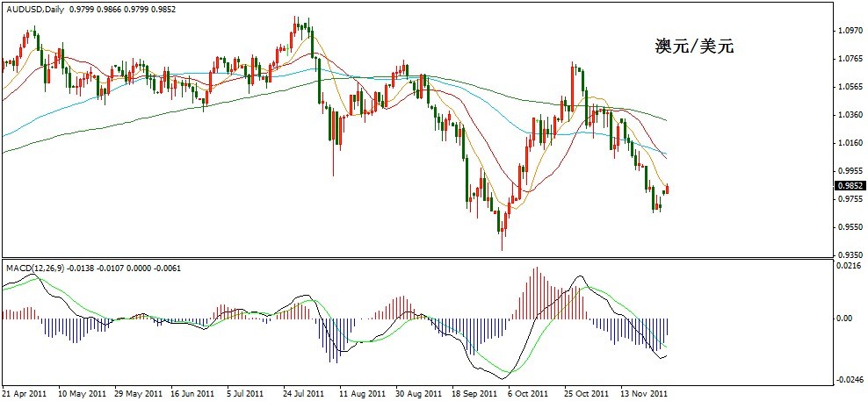Click the 0.9550 price axis label

pyautogui.click(x=850, y=226)
